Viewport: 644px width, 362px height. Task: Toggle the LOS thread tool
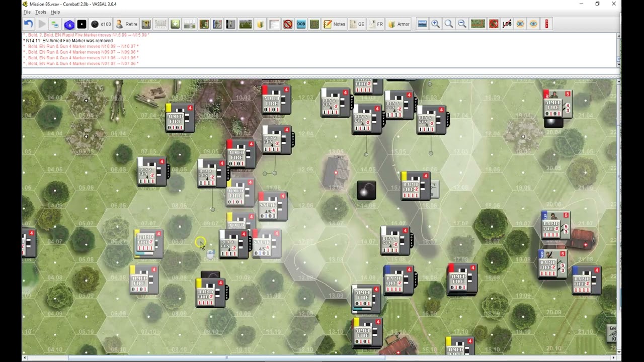tap(507, 24)
